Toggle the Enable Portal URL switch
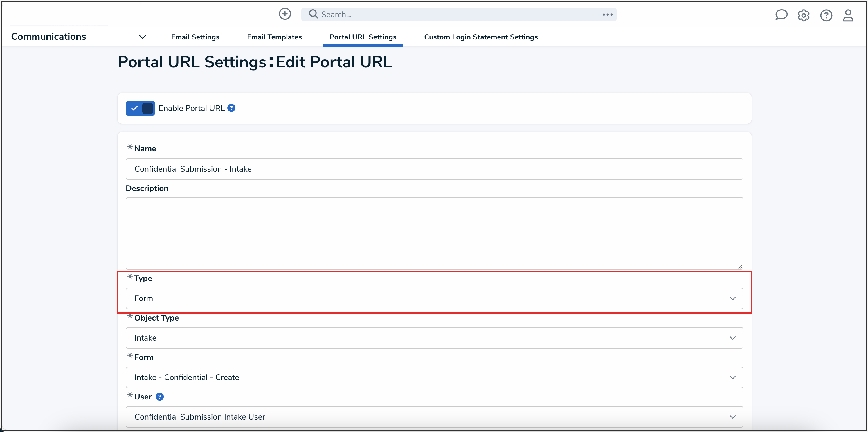This screenshot has height=432, width=868. point(140,108)
